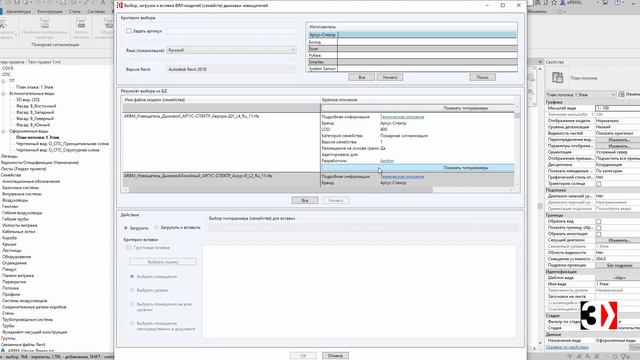Screen dimensions: 640x360
Task: Toggle 'Обрезать вид' checkbox in Properties
Action: coord(598,222)
